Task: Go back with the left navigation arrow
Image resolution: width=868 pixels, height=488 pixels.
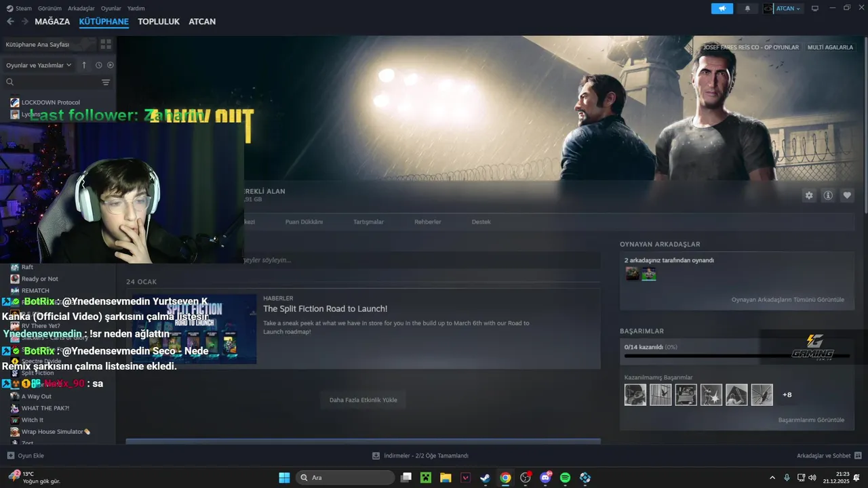Action: [10, 22]
